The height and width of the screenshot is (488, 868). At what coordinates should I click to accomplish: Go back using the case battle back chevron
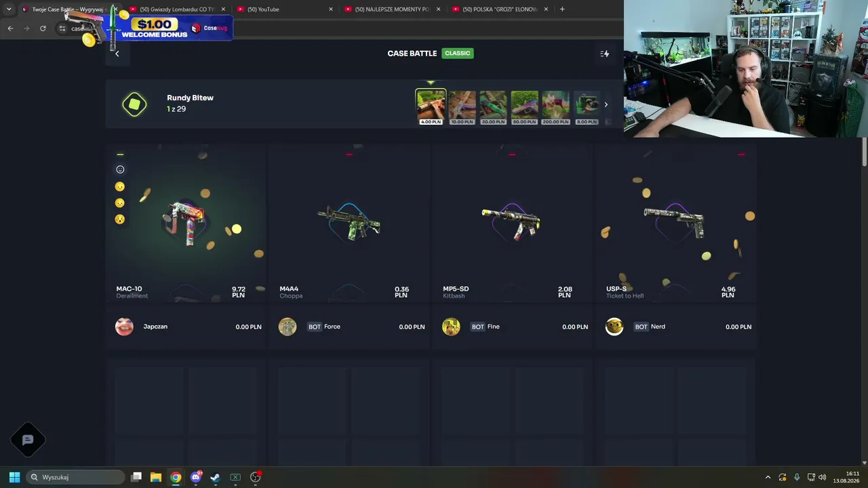[x=117, y=54]
